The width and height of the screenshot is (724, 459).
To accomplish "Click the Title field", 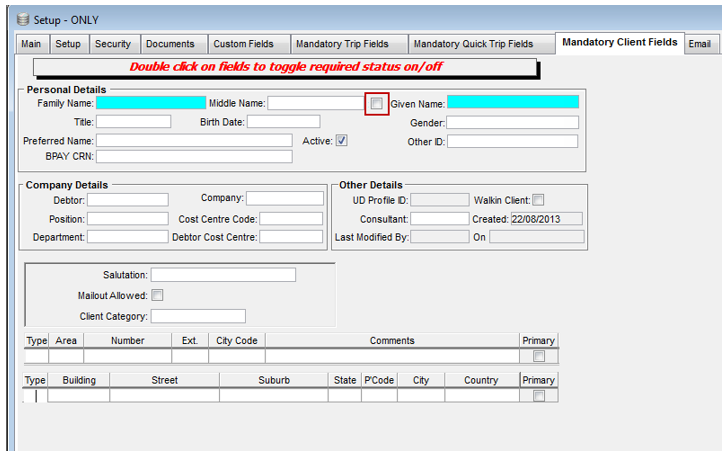I will coord(133,121).
